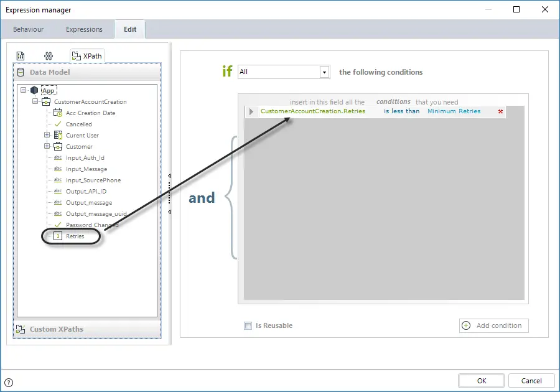Click the Cancel button

pos(531,381)
